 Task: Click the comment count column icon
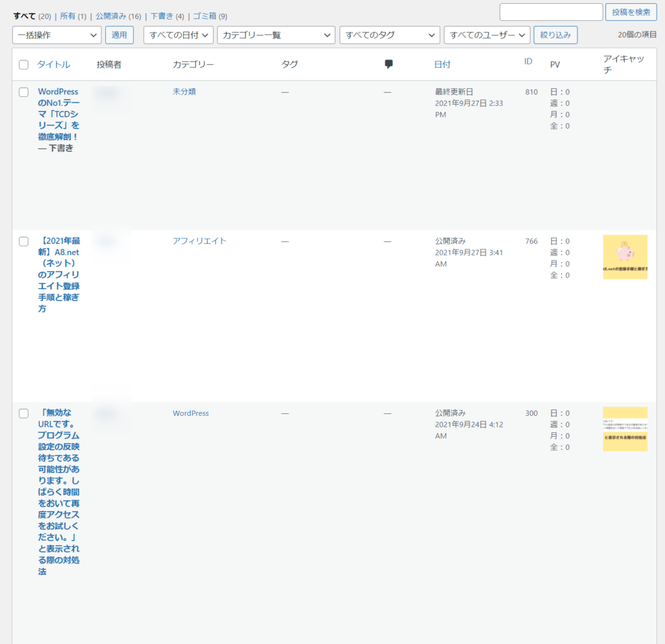pos(388,64)
